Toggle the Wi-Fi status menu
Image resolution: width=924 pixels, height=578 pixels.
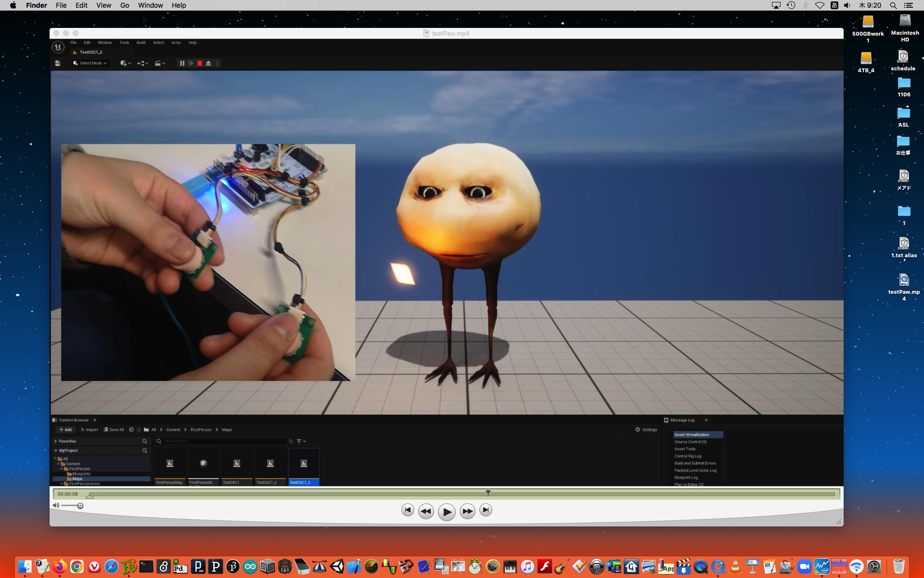(820, 5)
